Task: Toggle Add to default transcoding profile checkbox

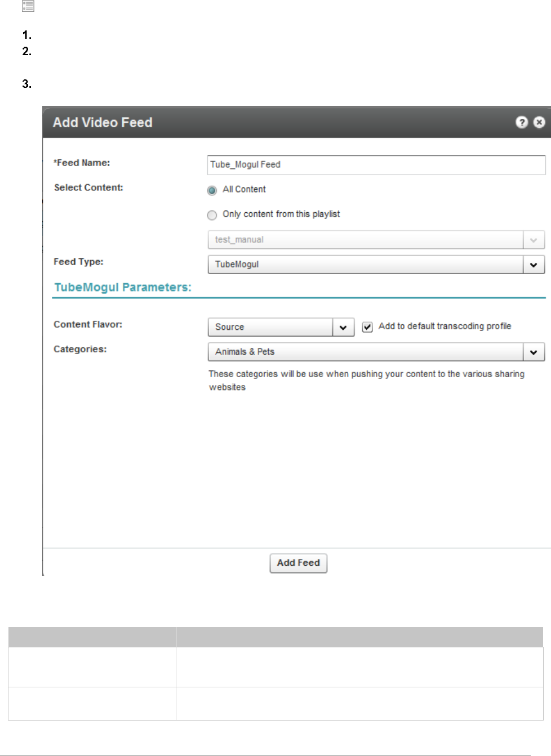Action: (x=367, y=327)
